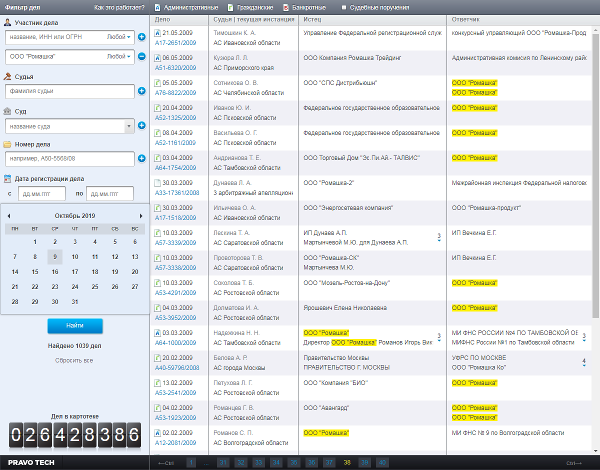Go to results page 39
This screenshot has height=470, width=600.
click(364, 463)
